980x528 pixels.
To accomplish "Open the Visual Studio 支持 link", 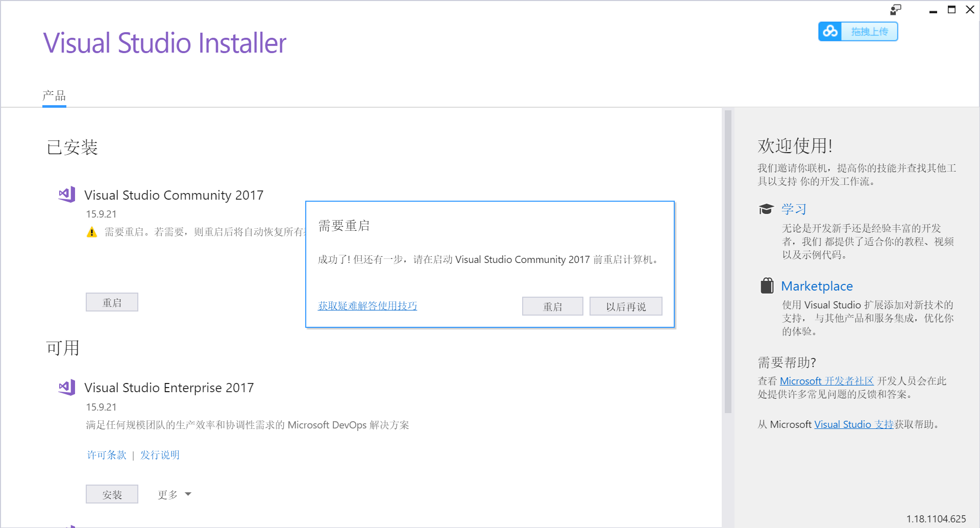I will [854, 424].
